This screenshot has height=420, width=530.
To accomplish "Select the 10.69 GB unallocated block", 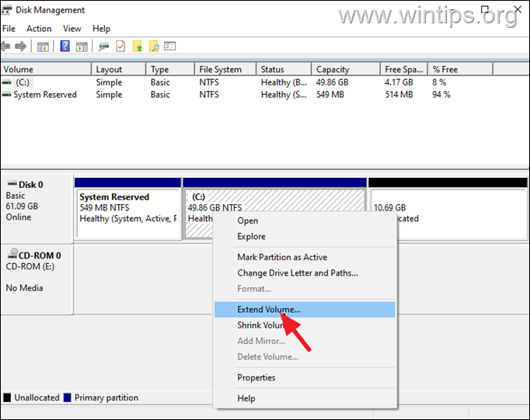I will (x=448, y=209).
